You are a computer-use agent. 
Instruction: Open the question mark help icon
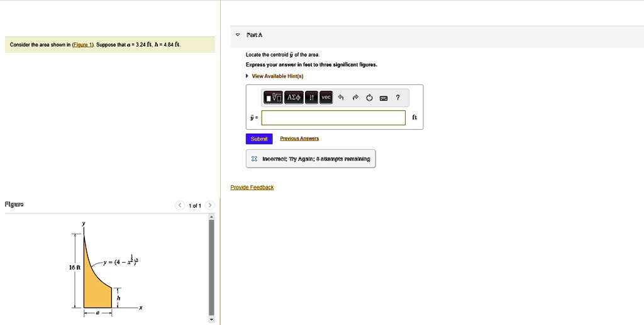pyautogui.click(x=398, y=98)
